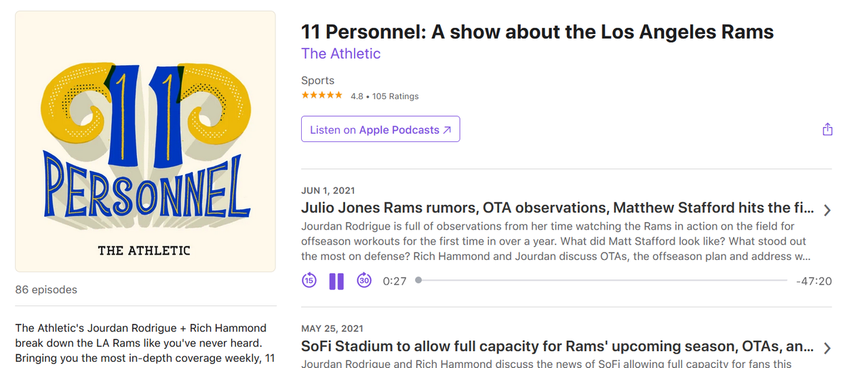
Task: Pause the playing Julio Jones episode
Action: pos(336,281)
